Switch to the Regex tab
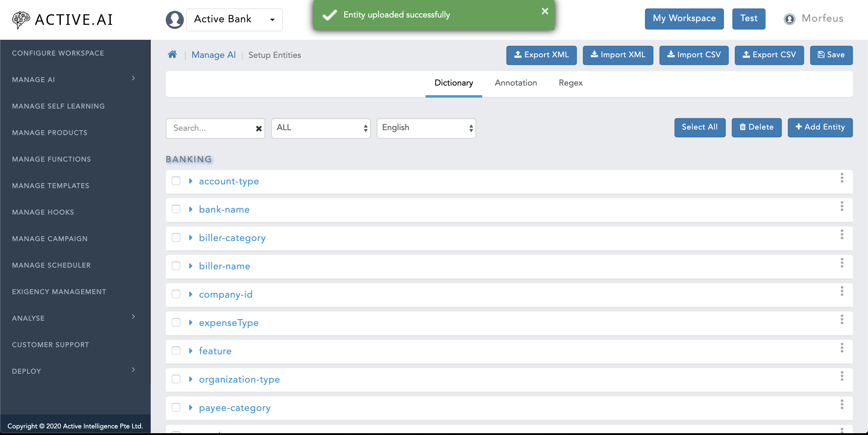868x435 pixels. coord(571,83)
